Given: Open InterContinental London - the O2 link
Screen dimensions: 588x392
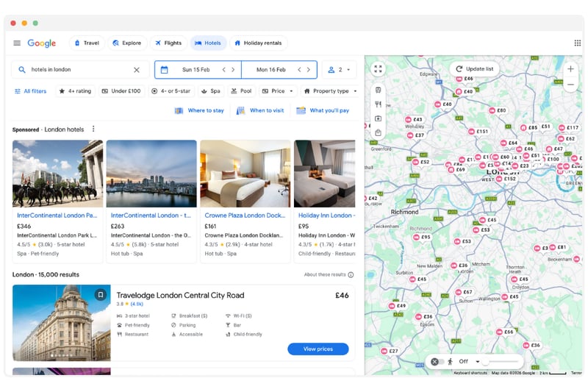Looking at the screenshot, I should (151, 215).
